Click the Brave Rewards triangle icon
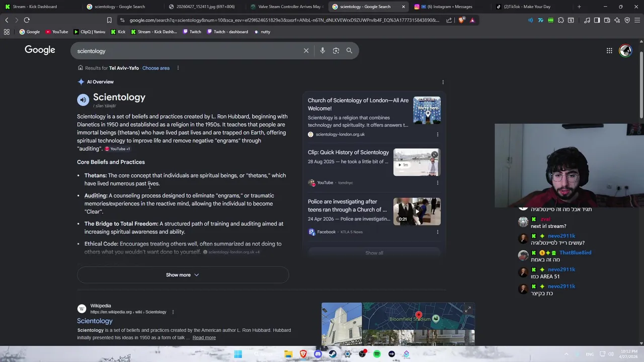The width and height of the screenshot is (644, 362). point(472,20)
